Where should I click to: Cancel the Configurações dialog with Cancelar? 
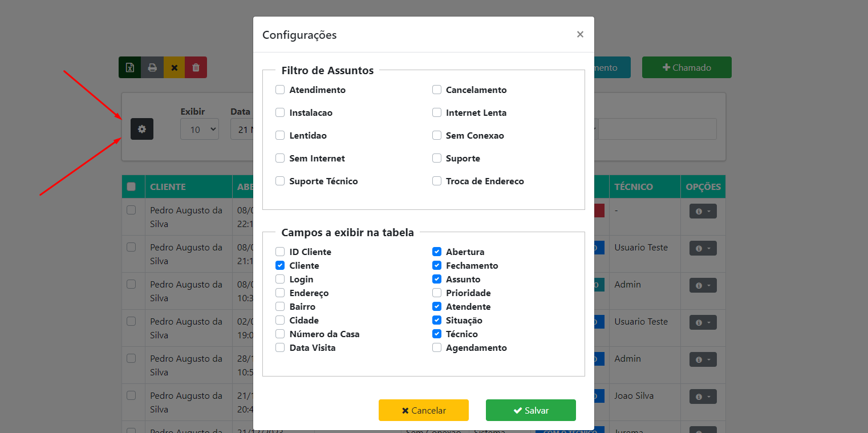pos(423,410)
